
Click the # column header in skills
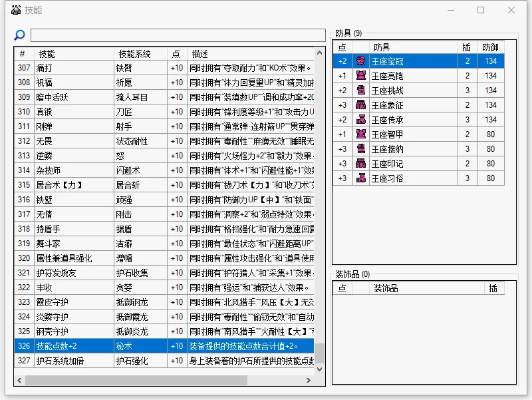pos(24,54)
